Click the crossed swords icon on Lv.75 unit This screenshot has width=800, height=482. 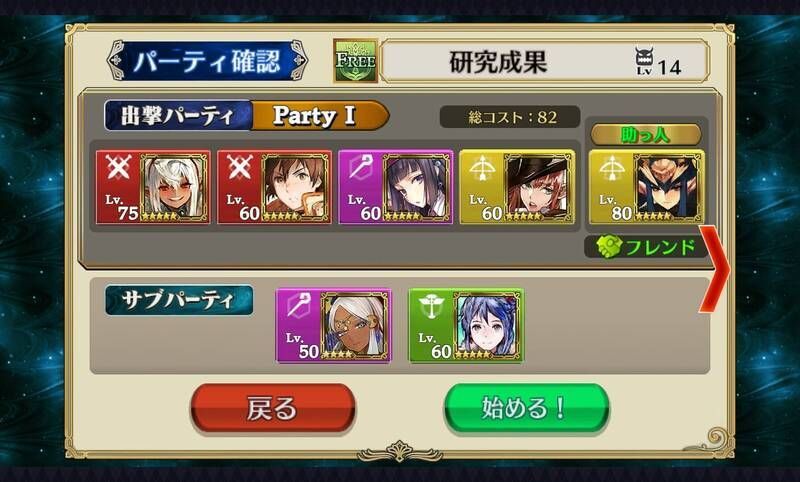point(119,167)
